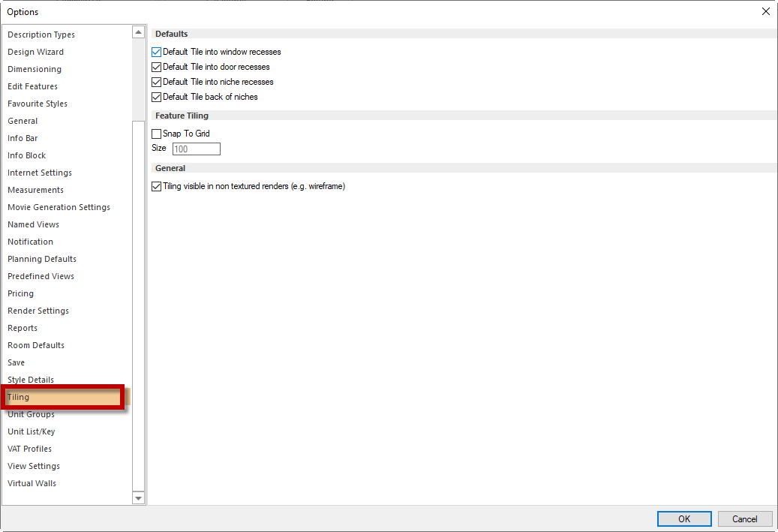Click the scrollbar down arrow
The image size is (778, 532).
click(x=138, y=497)
